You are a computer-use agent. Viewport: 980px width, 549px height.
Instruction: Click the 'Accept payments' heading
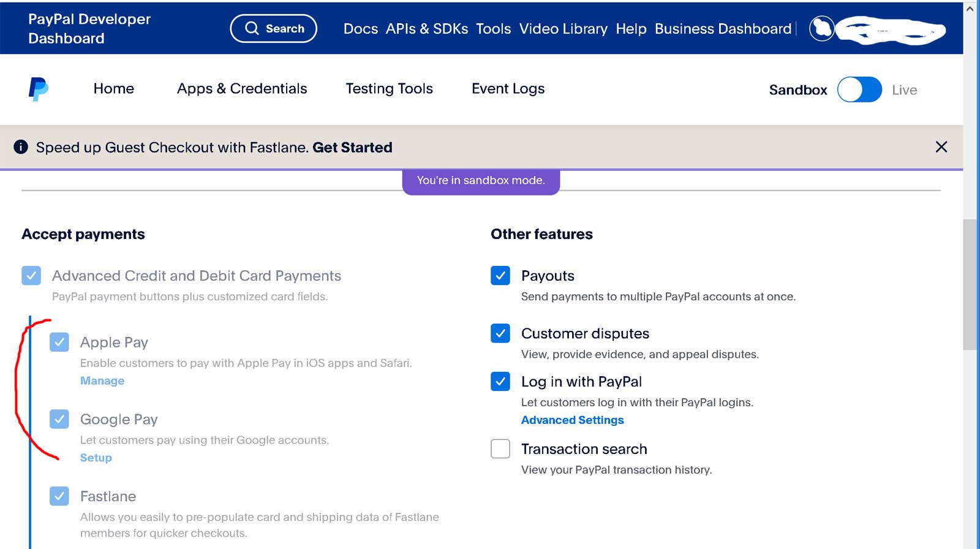point(83,234)
